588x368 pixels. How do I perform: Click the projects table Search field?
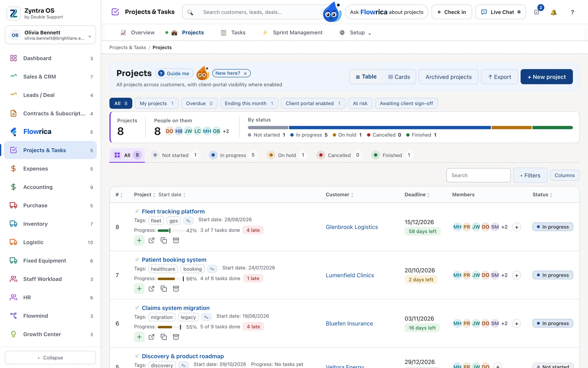point(478,175)
